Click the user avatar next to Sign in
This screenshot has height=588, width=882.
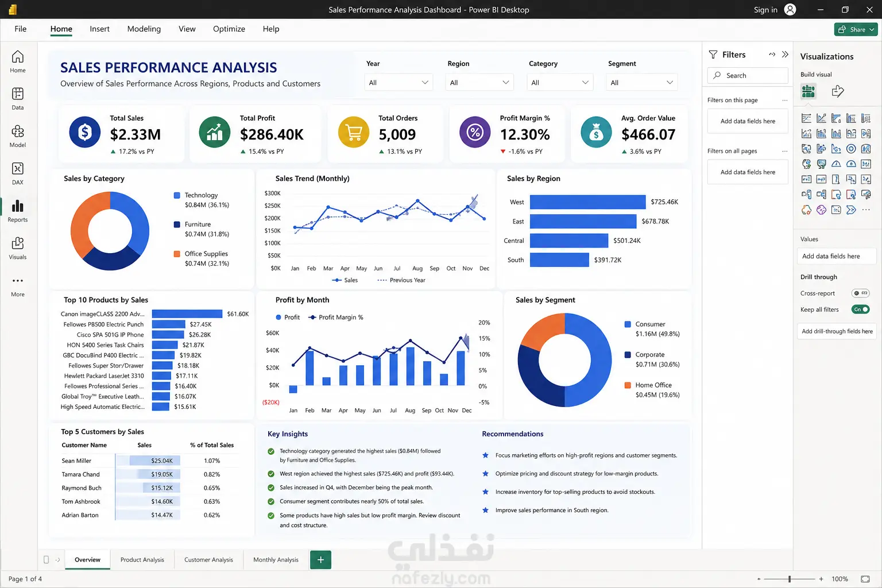[x=790, y=9]
